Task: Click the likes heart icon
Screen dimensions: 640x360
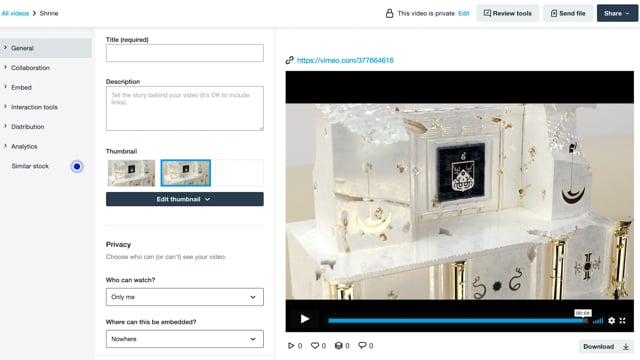Action: [x=315, y=346]
